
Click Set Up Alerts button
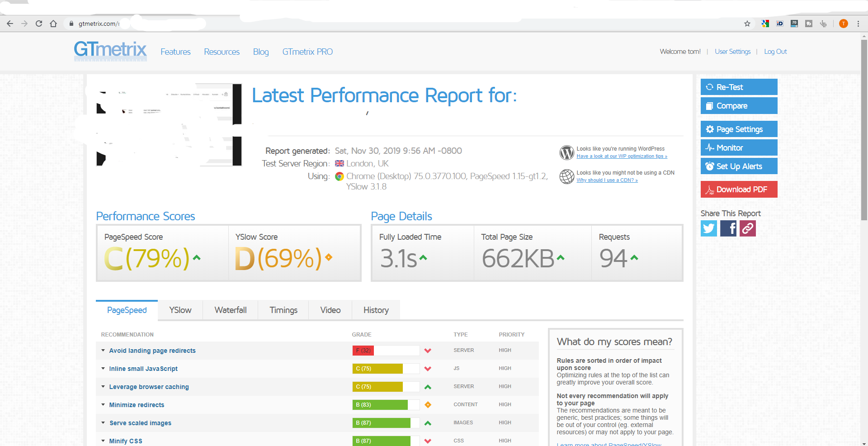739,166
